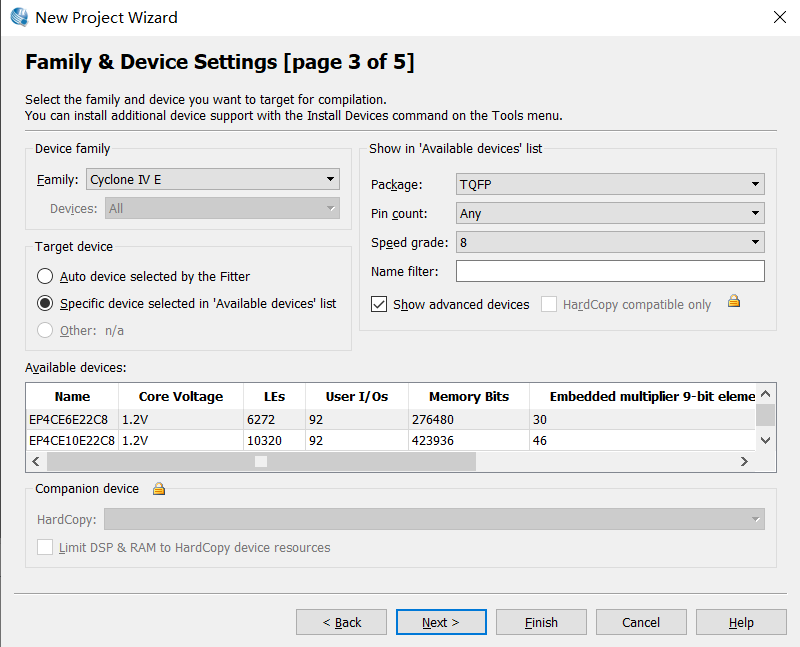Select the EP4CE6E22C8 device row
800x647 pixels.
coord(72,419)
